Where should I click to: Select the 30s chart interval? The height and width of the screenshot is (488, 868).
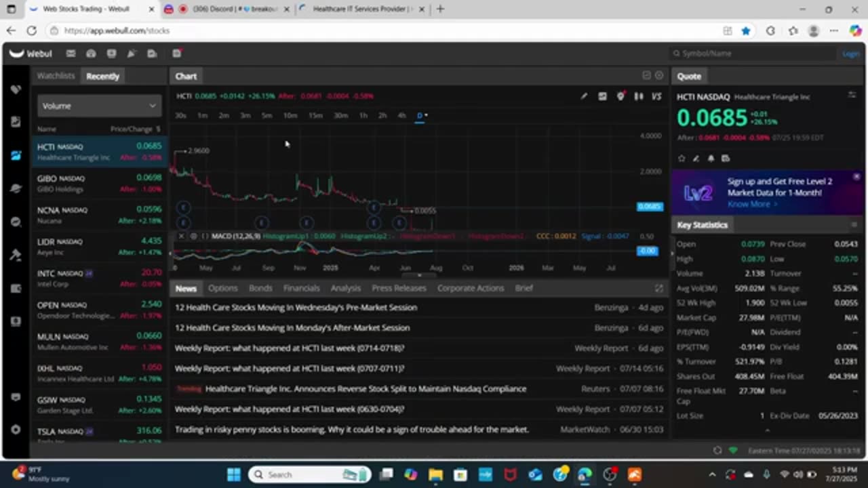(180, 115)
